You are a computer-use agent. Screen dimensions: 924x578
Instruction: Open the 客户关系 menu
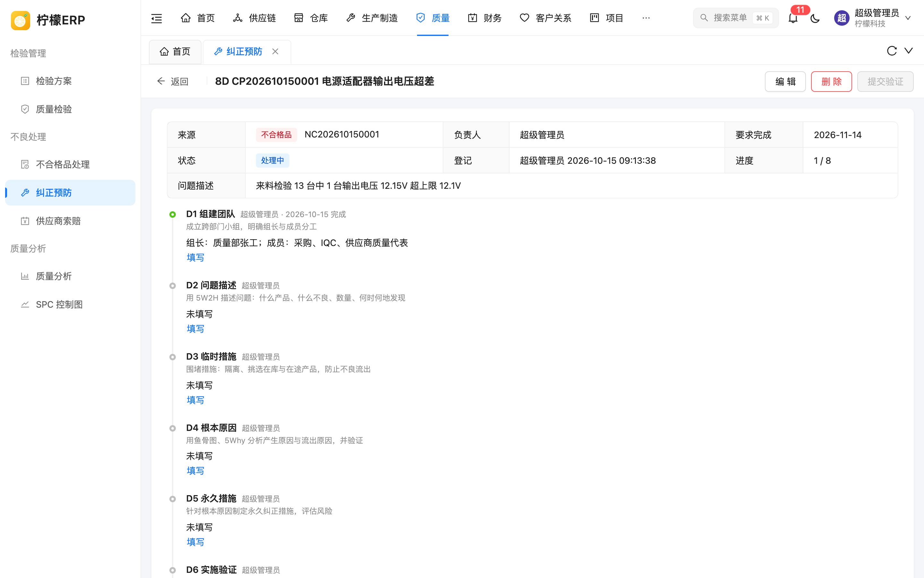coord(545,18)
